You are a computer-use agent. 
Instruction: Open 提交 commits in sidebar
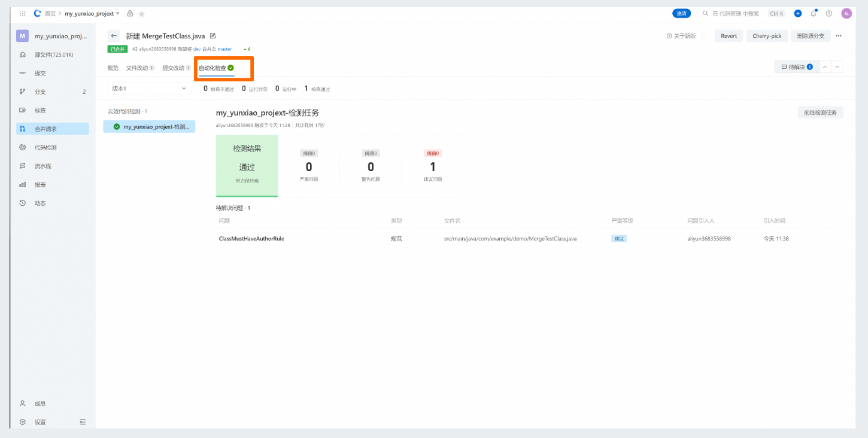[x=53, y=73]
